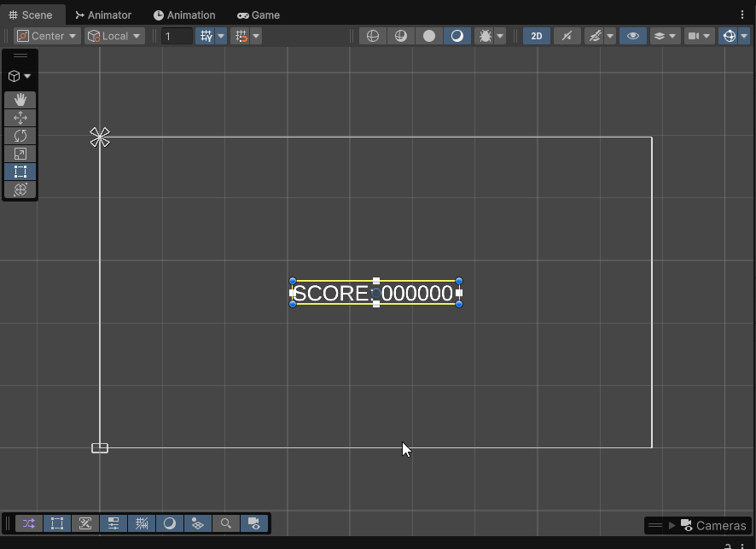The image size is (756, 549).
Task: Toggle scene effects (skybox, fog)
Action: [595, 36]
